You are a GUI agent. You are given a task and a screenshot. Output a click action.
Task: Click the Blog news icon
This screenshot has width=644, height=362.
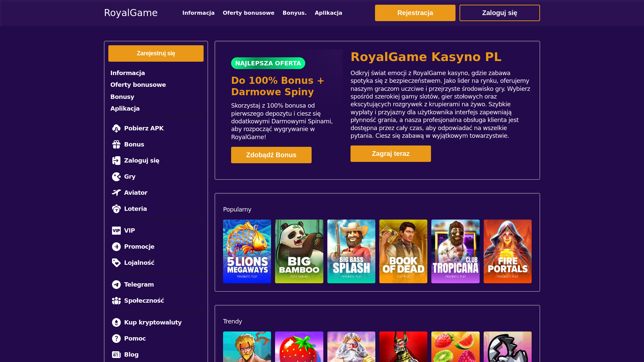tap(116, 355)
